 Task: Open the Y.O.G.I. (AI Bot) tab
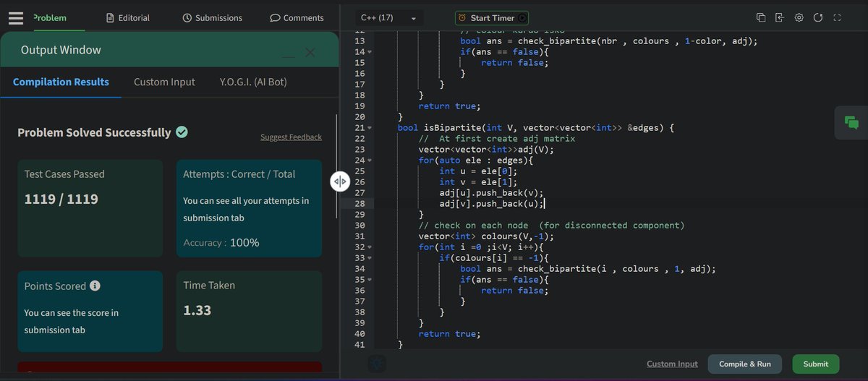pos(253,82)
